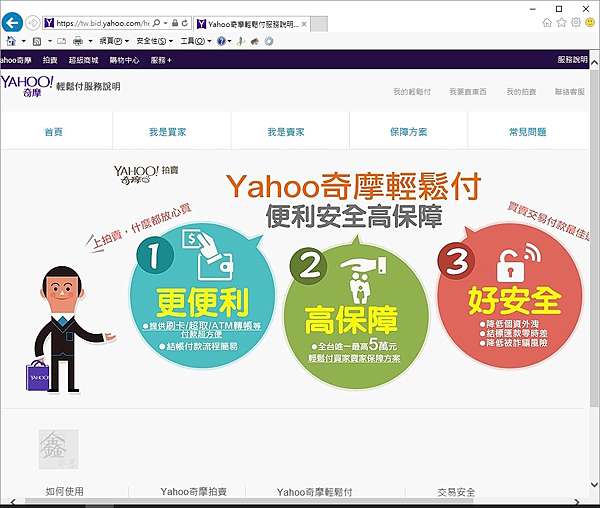This screenshot has width=600, height=508.
Task: Click 購物中心 in the purple Yahoo bar
Action: (124, 60)
